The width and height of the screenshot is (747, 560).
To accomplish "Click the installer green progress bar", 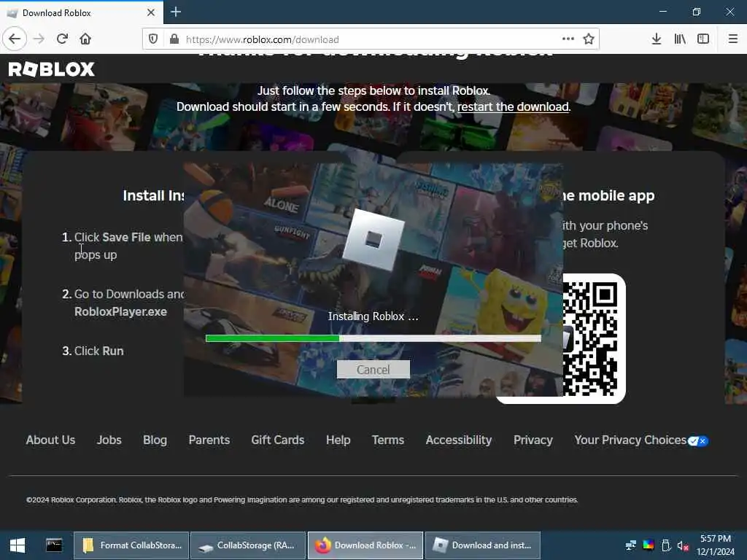I will (x=273, y=338).
